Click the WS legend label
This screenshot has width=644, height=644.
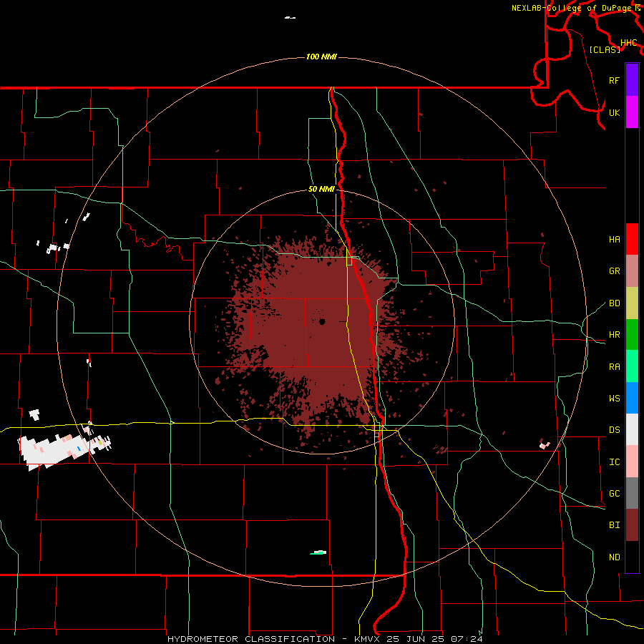[614, 399]
